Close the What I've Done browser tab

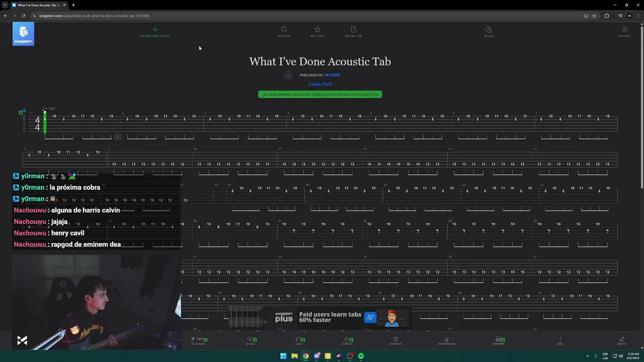pyautogui.click(x=64, y=5)
